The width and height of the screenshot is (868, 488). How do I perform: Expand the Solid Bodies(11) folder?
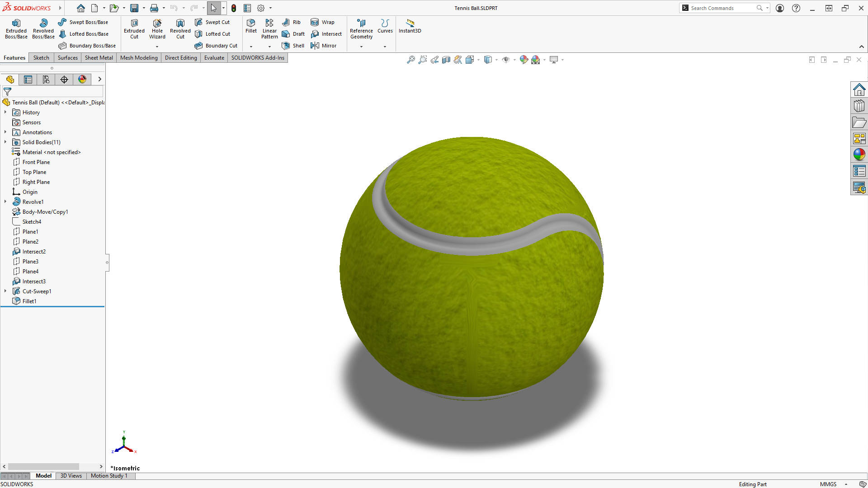click(x=5, y=142)
